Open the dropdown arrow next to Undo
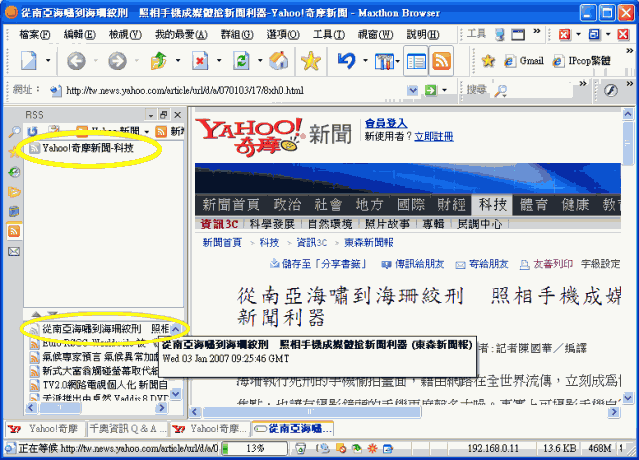Screen dimensions: 639x460 click(365, 61)
